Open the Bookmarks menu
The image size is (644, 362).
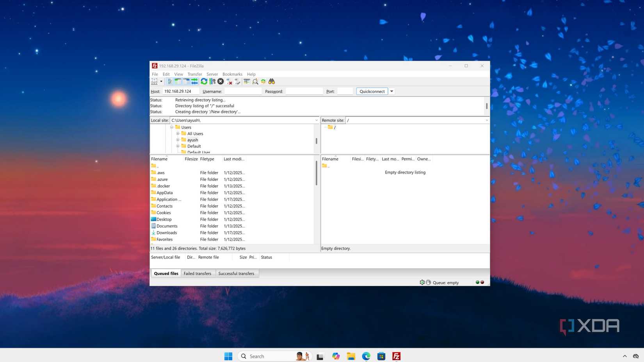[232, 74]
